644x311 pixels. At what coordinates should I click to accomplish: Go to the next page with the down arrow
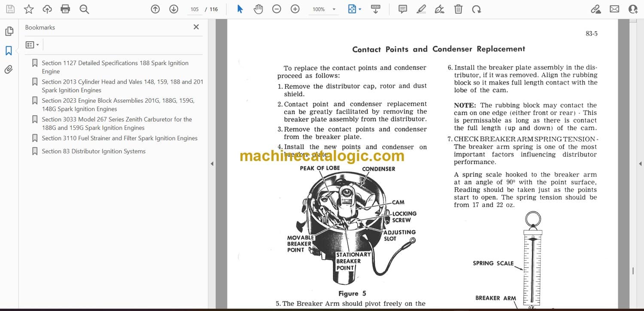174,9
